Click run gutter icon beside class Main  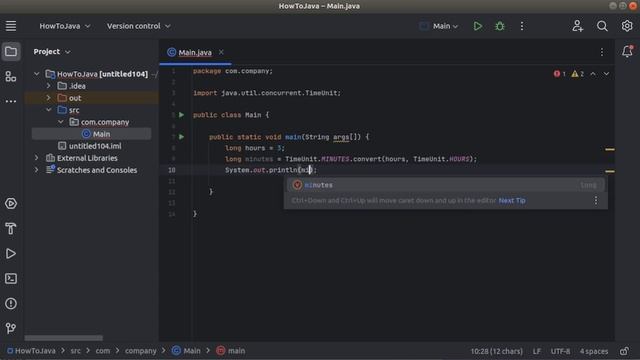pyautogui.click(x=181, y=115)
